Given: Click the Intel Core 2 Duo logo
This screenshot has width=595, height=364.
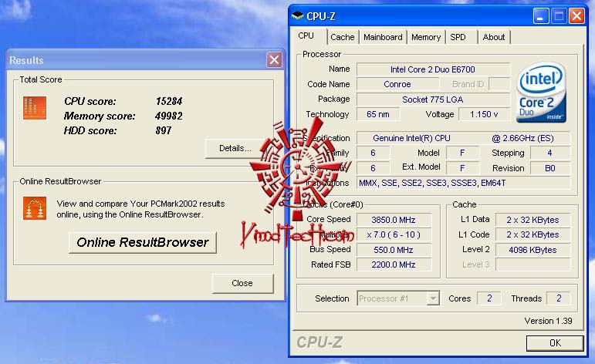Looking at the screenshot, I should click(542, 93).
